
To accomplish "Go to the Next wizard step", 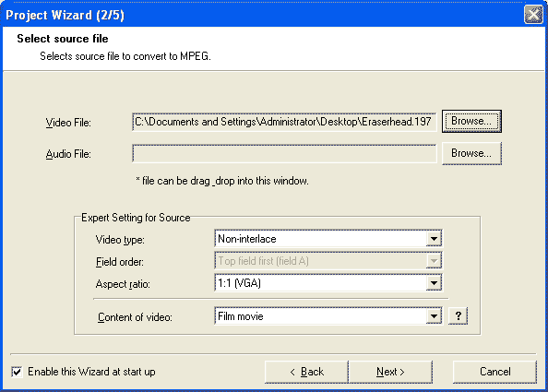I will point(390,372).
